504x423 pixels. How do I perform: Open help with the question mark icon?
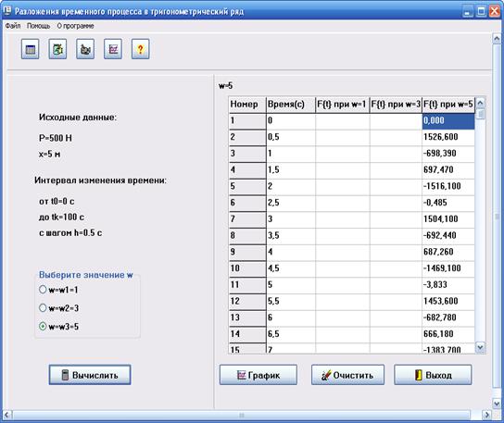141,49
